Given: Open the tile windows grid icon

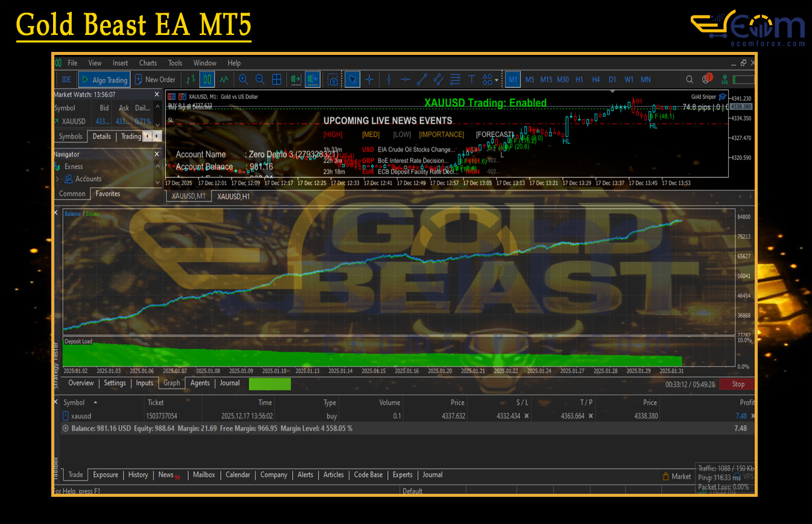Looking at the screenshot, I should pos(277,79).
